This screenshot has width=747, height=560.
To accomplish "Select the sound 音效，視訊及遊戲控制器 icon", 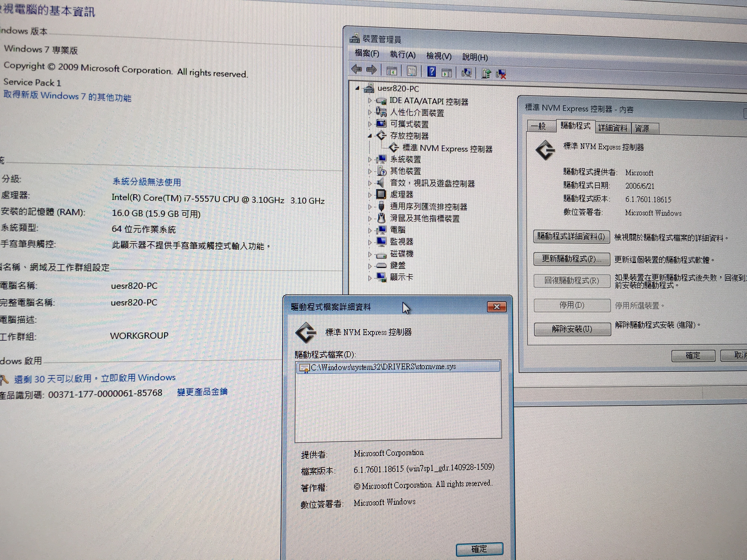I will point(381,183).
